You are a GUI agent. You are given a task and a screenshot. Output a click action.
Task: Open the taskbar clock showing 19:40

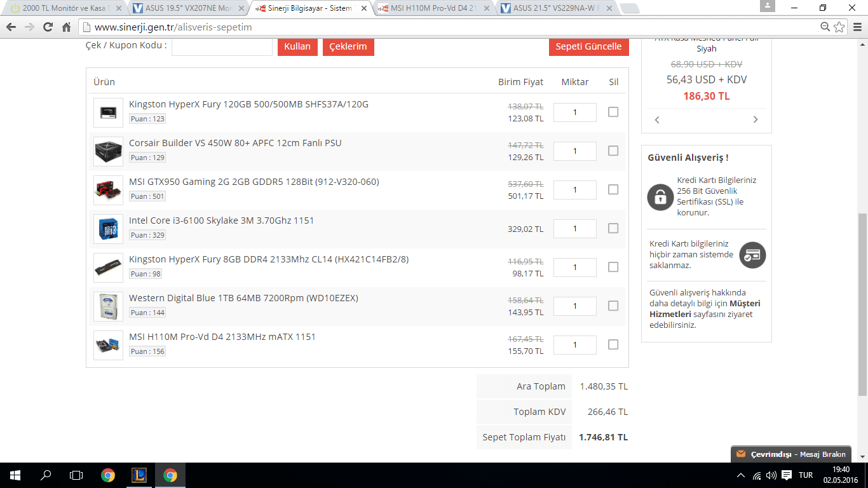coord(841,475)
